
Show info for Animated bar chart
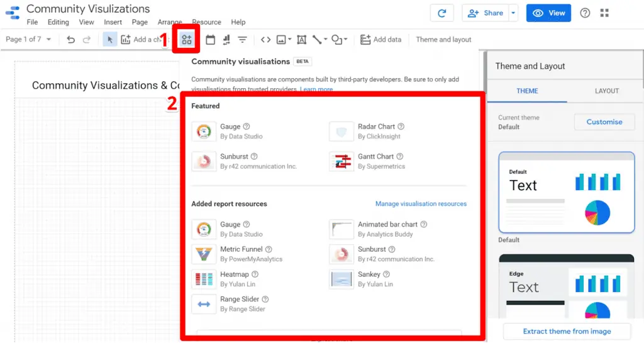(423, 224)
